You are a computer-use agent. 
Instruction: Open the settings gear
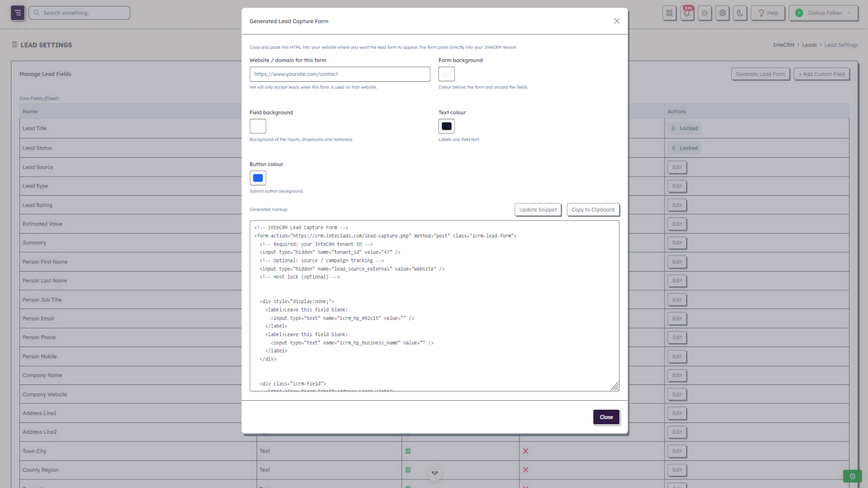point(723,12)
